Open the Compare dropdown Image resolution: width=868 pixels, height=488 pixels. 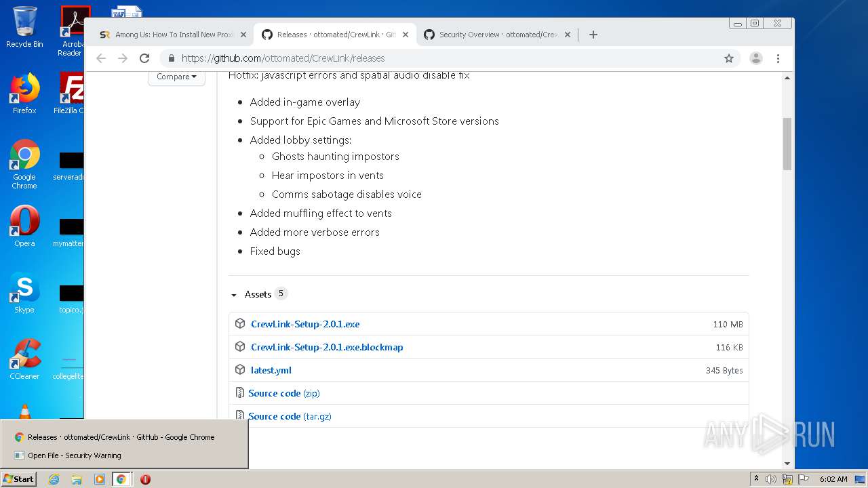coord(176,77)
